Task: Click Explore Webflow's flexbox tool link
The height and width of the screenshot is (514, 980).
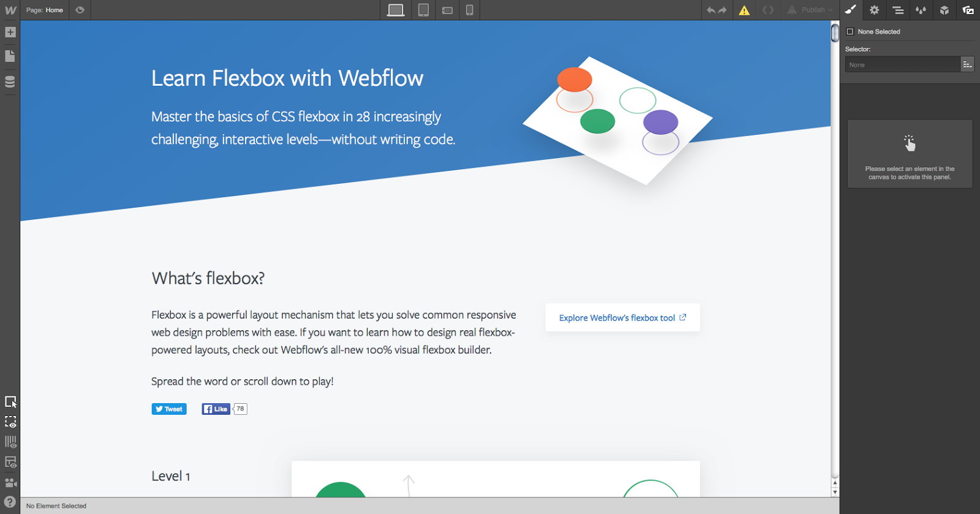Action: click(x=622, y=318)
